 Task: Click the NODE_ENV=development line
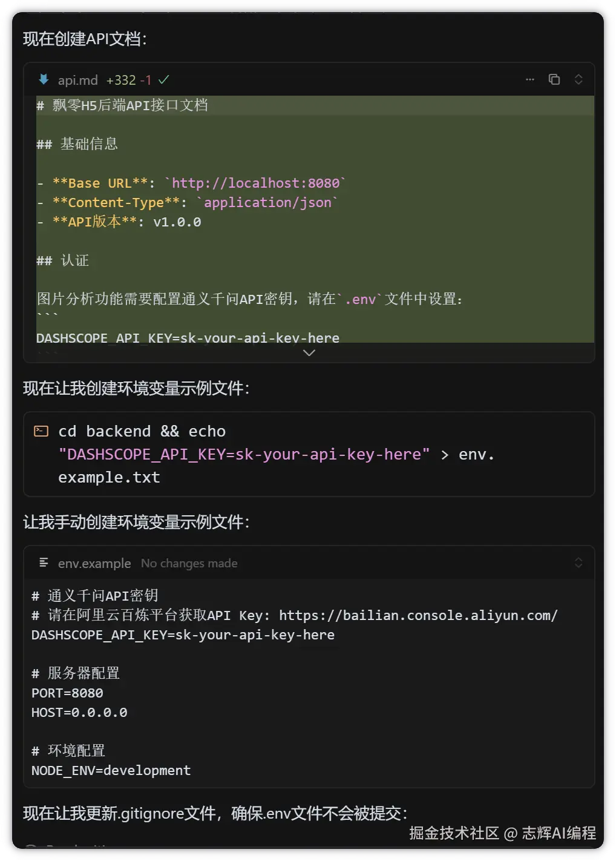pos(111,770)
